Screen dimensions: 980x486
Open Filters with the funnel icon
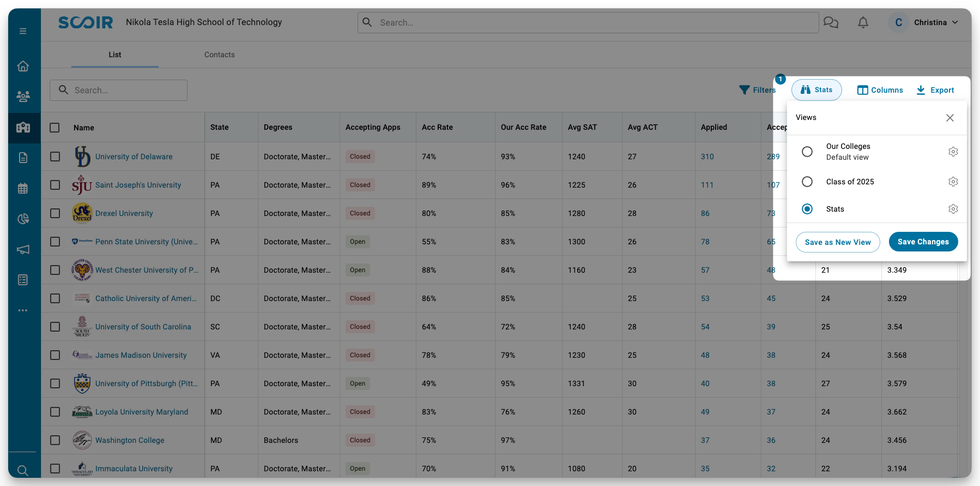click(x=757, y=90)
